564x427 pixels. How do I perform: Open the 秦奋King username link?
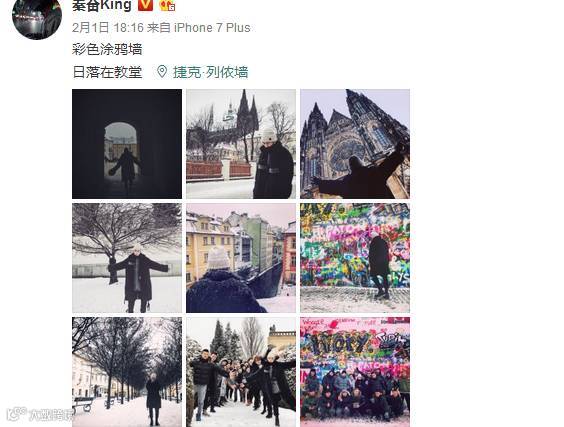pyautogui.click(x=102, y=6)
